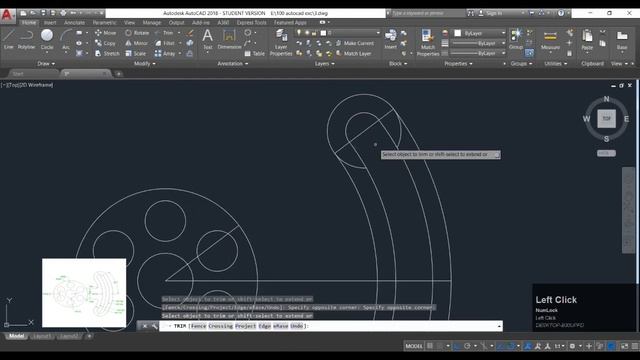Open the object color ByLayer dropdown
This screenshot has height=360, width=640.
(480, 33)
